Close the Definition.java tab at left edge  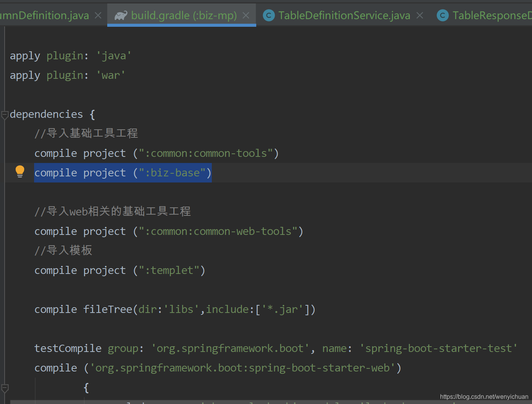[x=98, y=15]
